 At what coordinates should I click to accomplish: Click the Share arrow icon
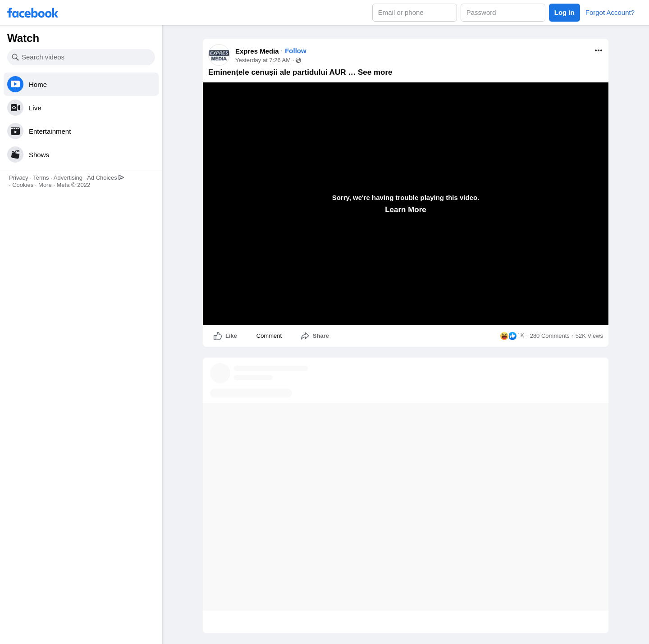[x=305, y=336]
